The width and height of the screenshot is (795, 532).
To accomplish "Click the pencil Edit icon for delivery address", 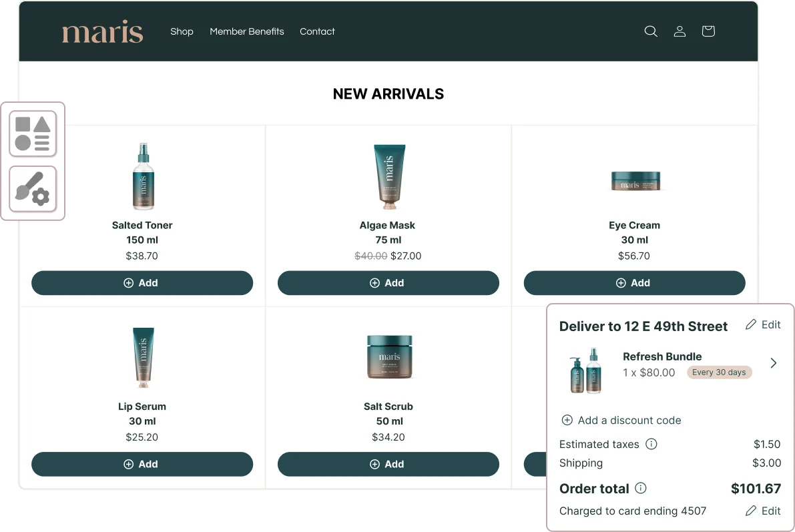I will (x=752, y=324).
